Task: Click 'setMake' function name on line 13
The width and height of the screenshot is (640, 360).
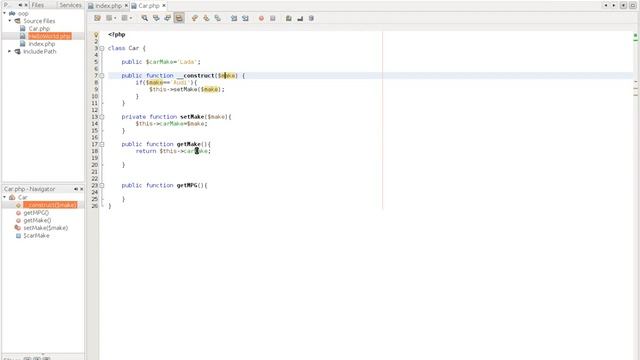Action: point(192,117)
